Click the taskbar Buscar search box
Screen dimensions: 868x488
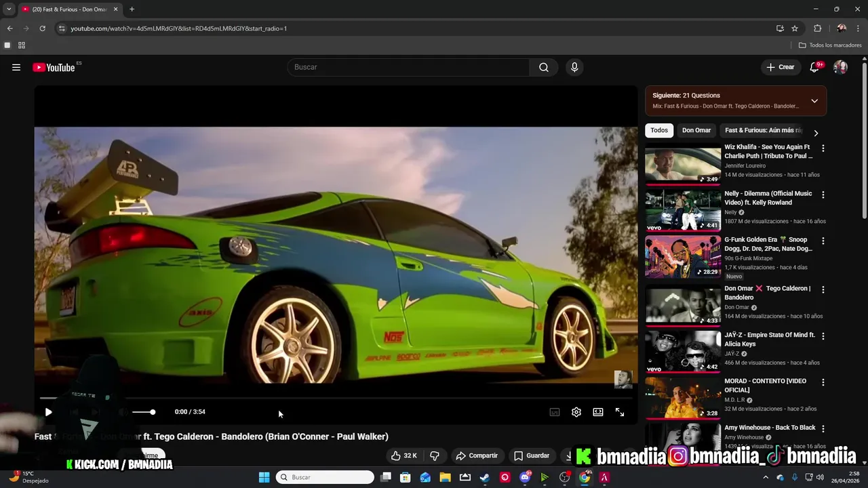(325, 477)
